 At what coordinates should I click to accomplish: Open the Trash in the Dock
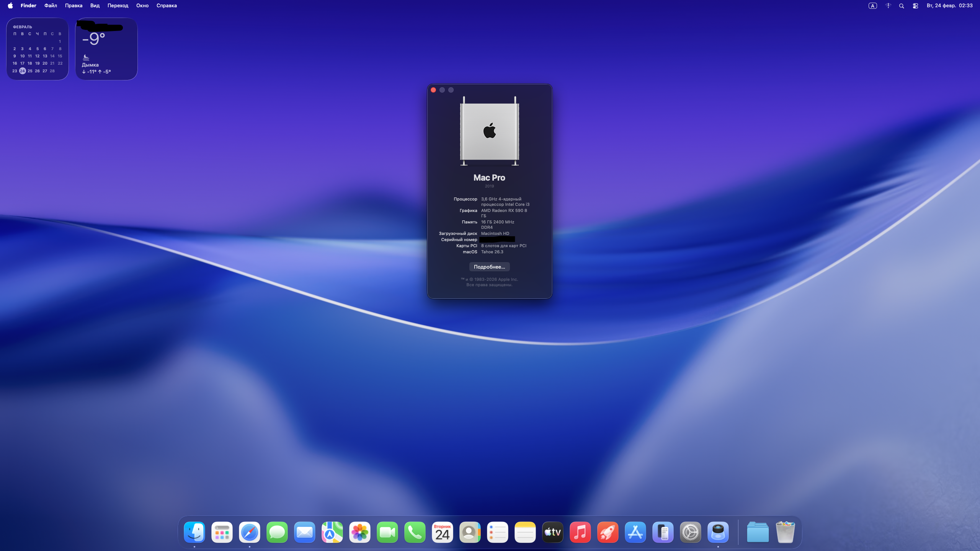(x=786, y=532)
